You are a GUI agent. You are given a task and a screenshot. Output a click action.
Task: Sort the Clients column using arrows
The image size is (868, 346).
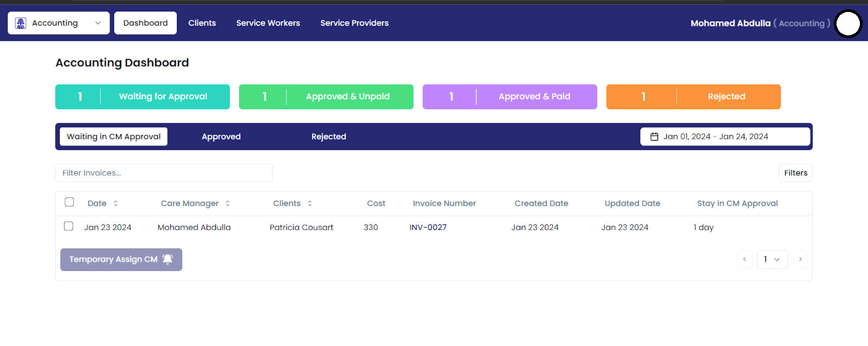pos(310,204)
